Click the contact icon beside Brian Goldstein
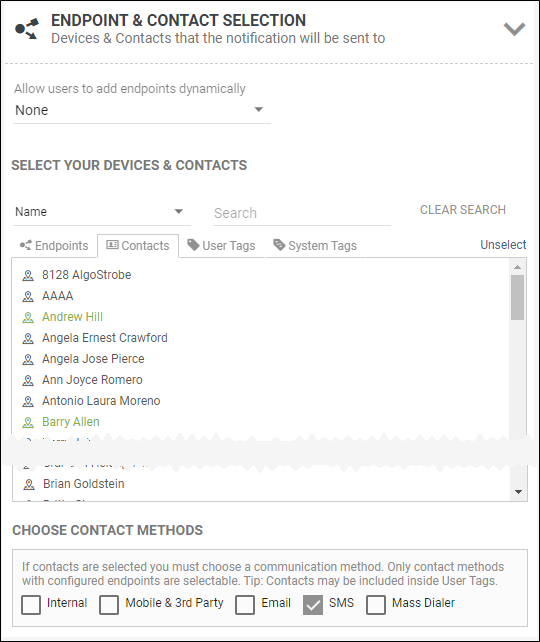This screenshot has width=540, height=642. pyautogui.click(x=29, y=484)
